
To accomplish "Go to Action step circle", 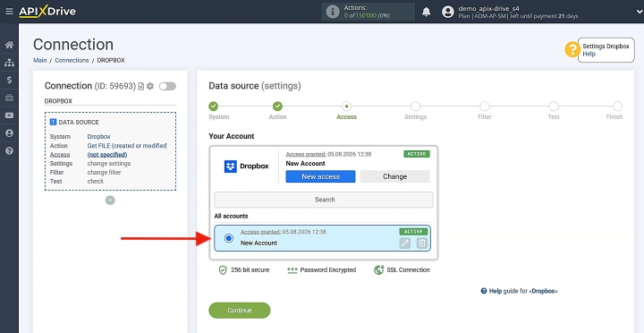I will (x=277, y=107).
